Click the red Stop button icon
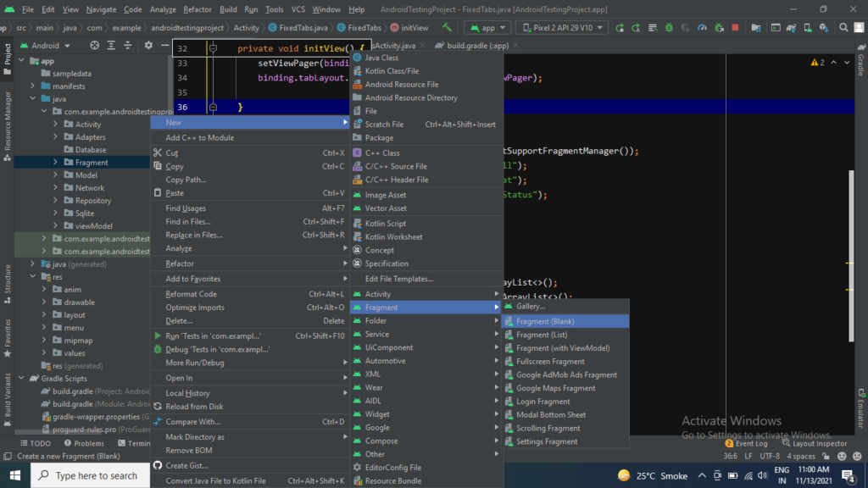The height and width of the screenshot is (488, 868). [x=735, y=28]
